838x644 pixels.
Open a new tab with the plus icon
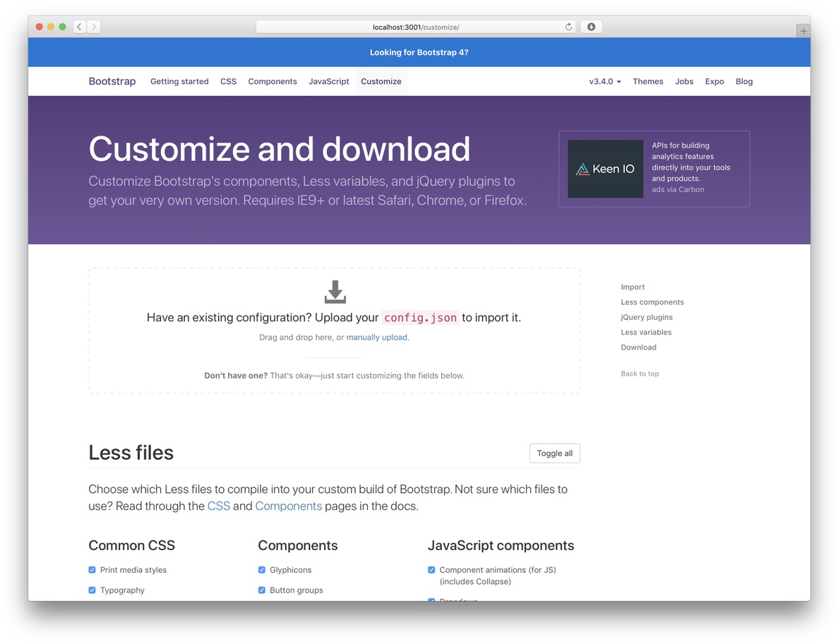click(803, 30)
